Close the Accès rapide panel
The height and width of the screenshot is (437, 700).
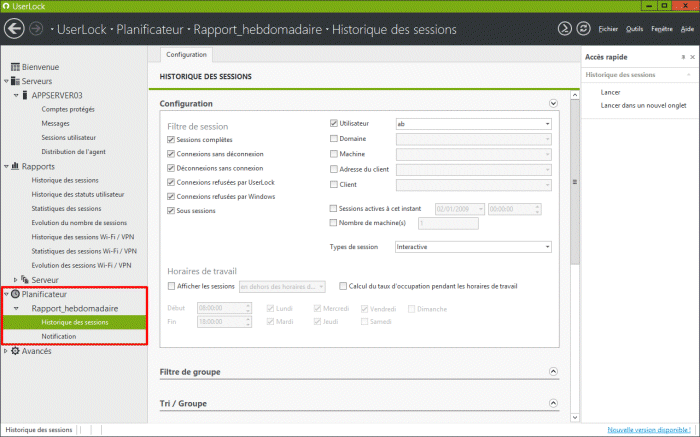coord(692,57)
